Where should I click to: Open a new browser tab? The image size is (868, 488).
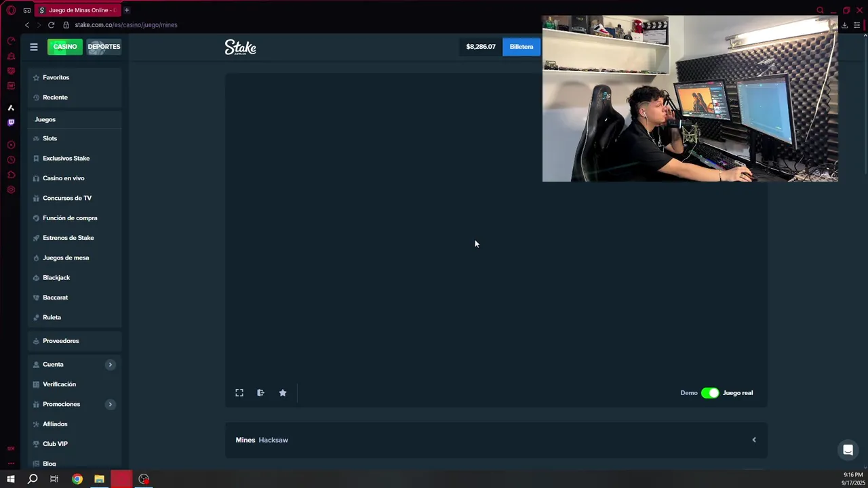tap(126, 10)
